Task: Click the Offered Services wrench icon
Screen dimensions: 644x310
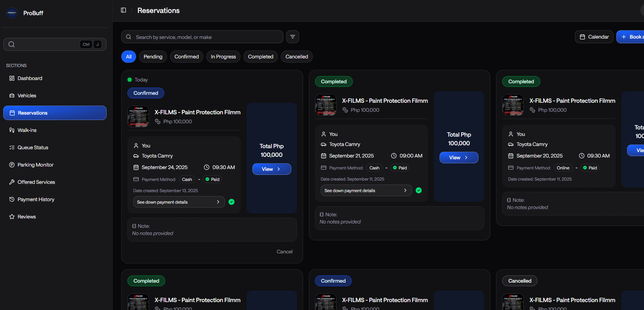Action: 12,182
